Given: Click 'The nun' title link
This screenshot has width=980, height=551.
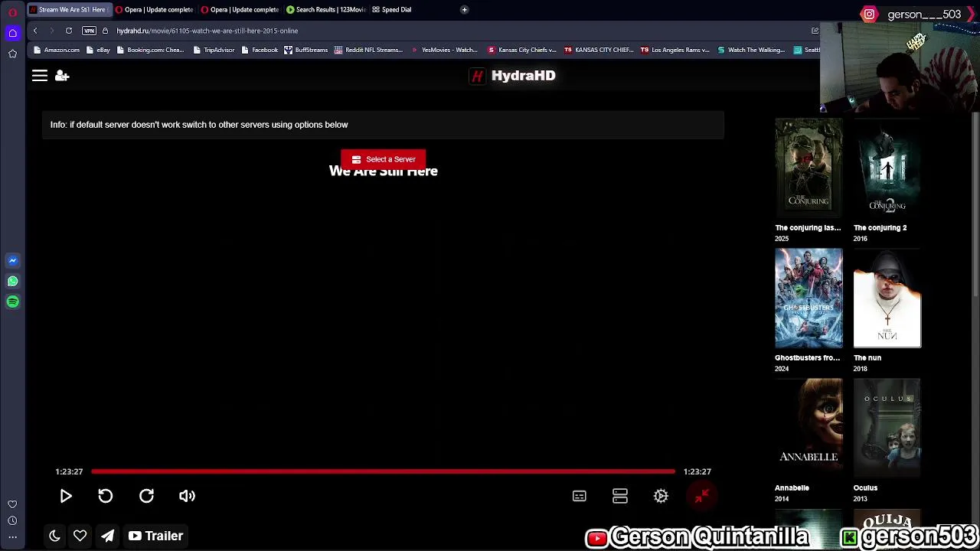Looking at the screenshot, I should 867,357.
